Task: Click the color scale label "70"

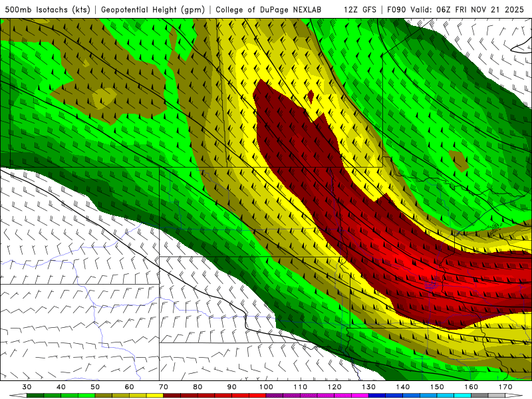Action: [164, 387]
